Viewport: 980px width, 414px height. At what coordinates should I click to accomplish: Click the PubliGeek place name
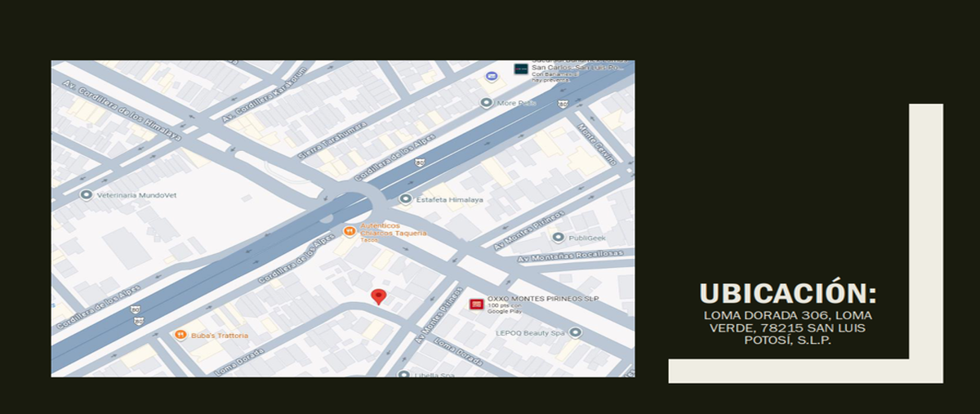point(589,238)
